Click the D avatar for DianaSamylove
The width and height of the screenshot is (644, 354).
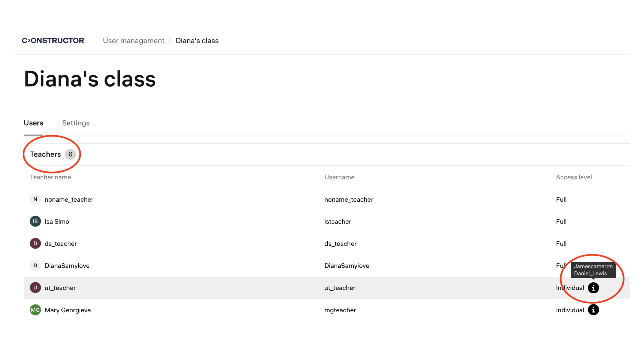point(35,265)
